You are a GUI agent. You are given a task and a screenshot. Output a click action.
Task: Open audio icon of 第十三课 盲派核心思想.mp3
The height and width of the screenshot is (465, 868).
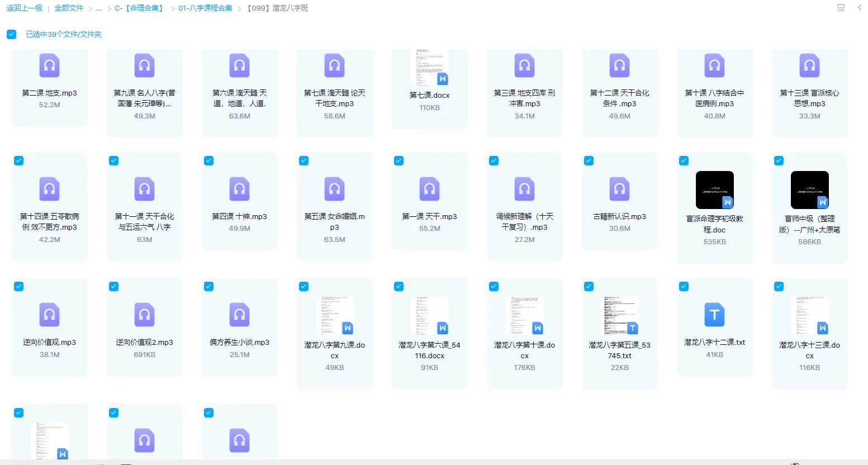point(809,65)
